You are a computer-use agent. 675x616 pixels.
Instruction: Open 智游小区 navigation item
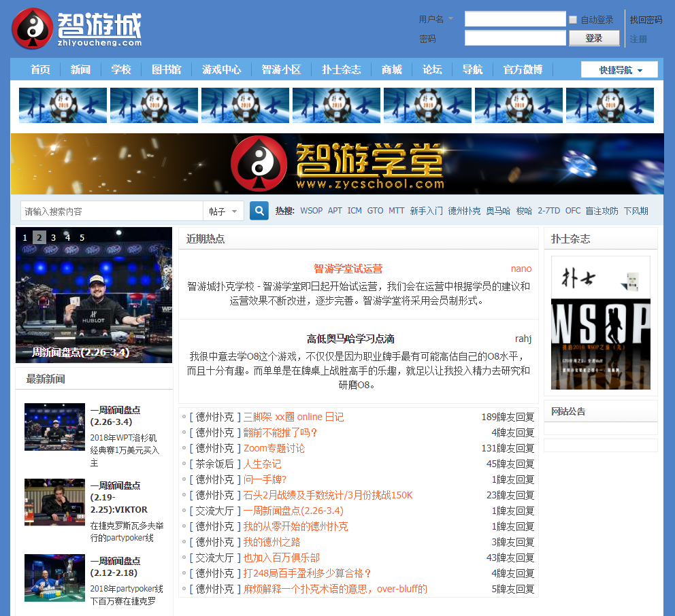(281, 69)
